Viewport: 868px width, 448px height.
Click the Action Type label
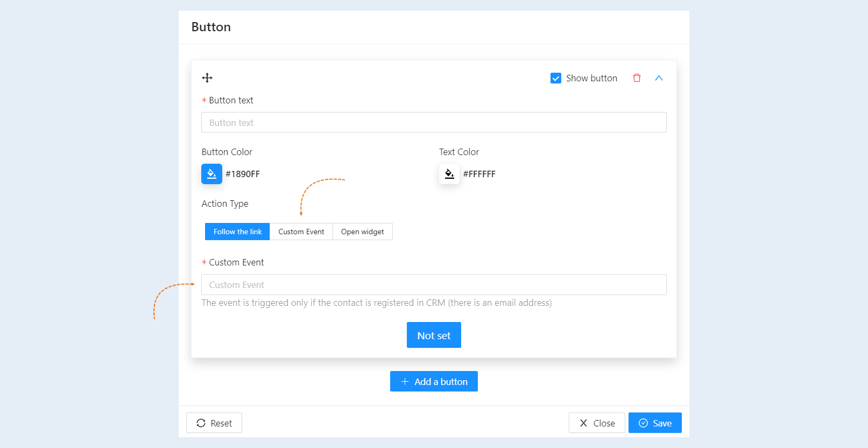tap(225, 204)
